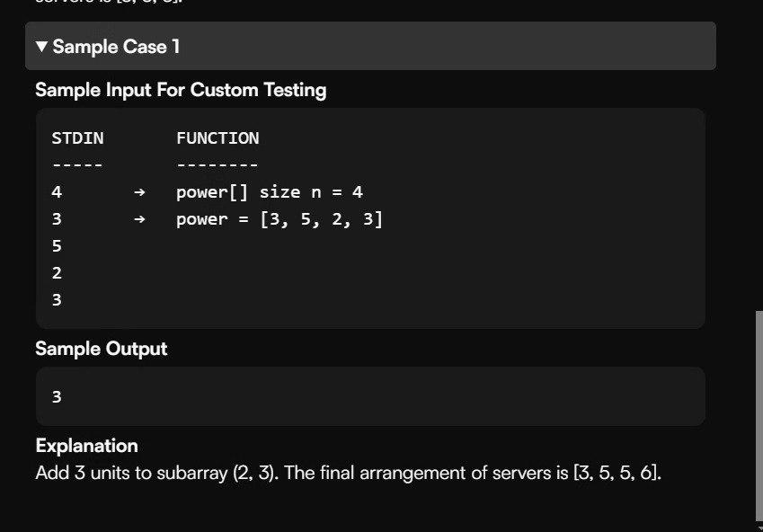Screen dimensions: 763x532
Task: Click the Sample Input For Custom Testing heading
Action: click(181, 90)
